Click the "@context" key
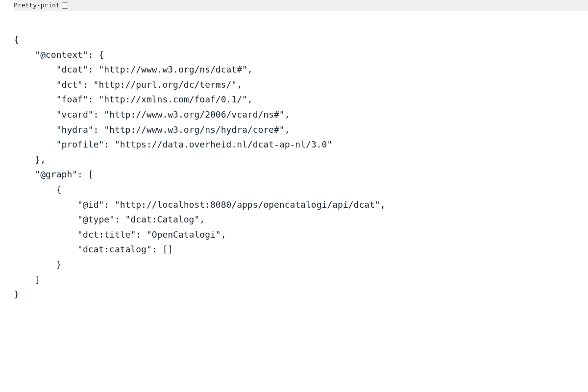The height and width of the screenshot is (392, 588). pyautogui.click(x=61, y=55)
